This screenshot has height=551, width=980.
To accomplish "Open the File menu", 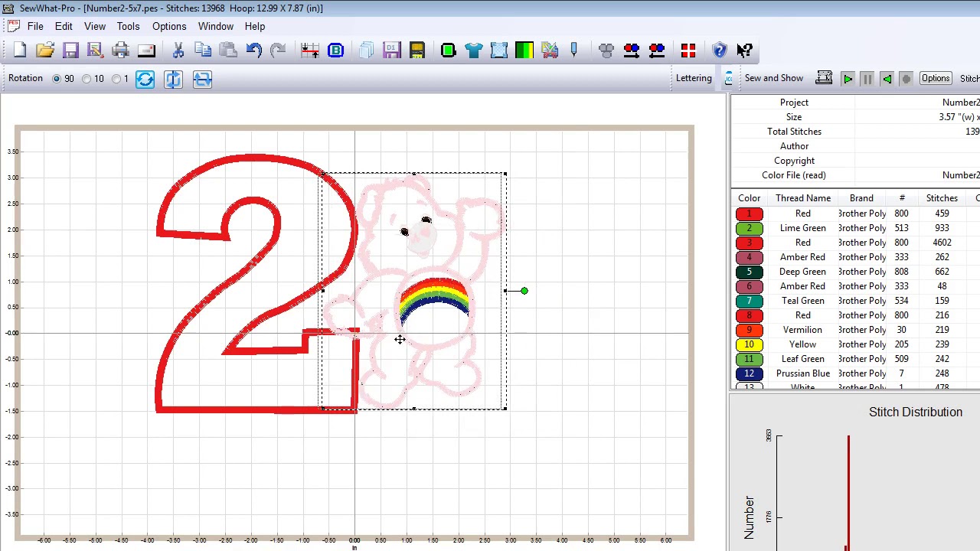I will pyautogui.click(x=35, y=26).
